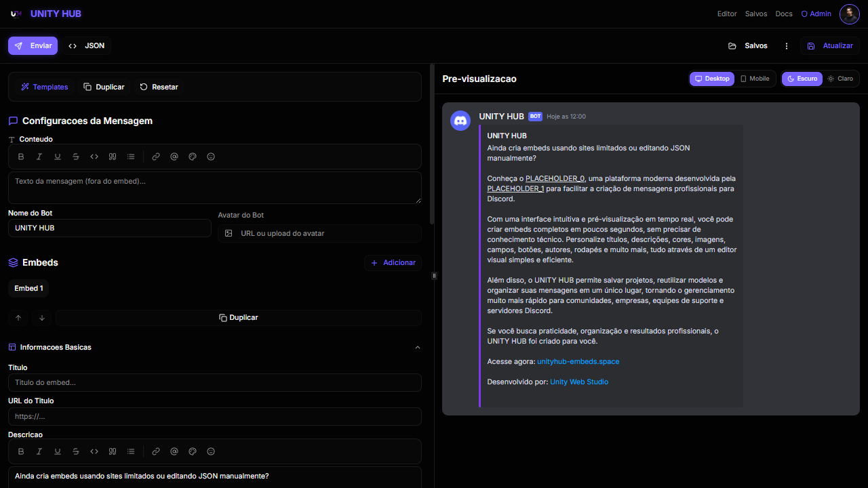Click the UNITY HUB header title

pyautogui.click(x=56, y=14)
